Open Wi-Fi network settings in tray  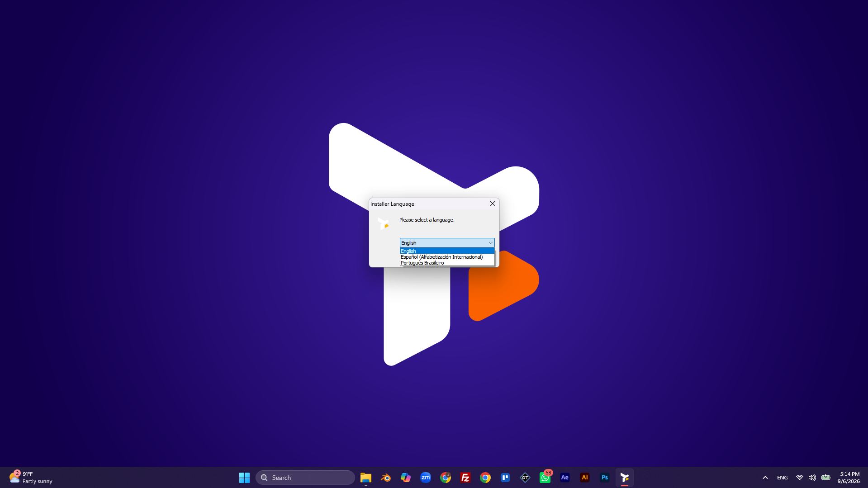800,478
